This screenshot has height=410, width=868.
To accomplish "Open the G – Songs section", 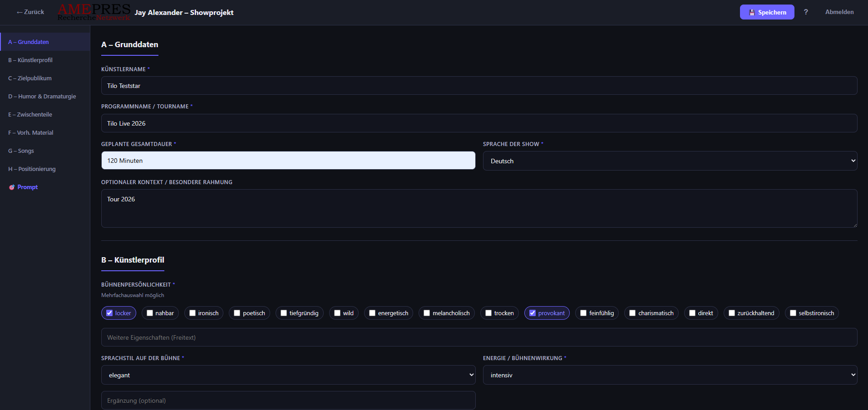I will [21, 151].
